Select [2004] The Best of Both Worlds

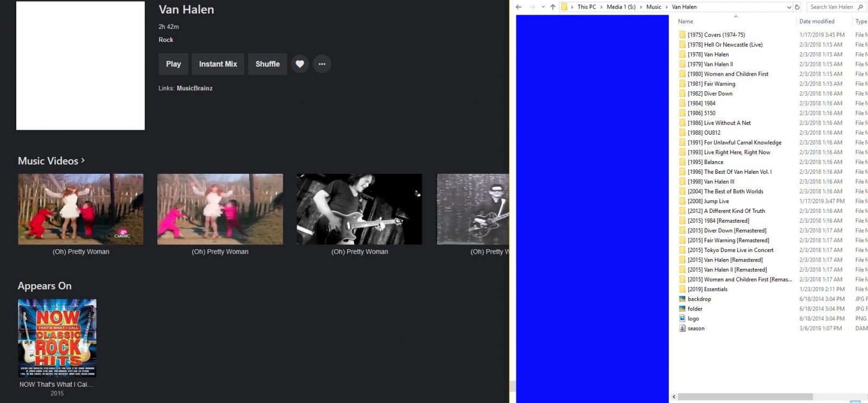[x=725, y=191]
